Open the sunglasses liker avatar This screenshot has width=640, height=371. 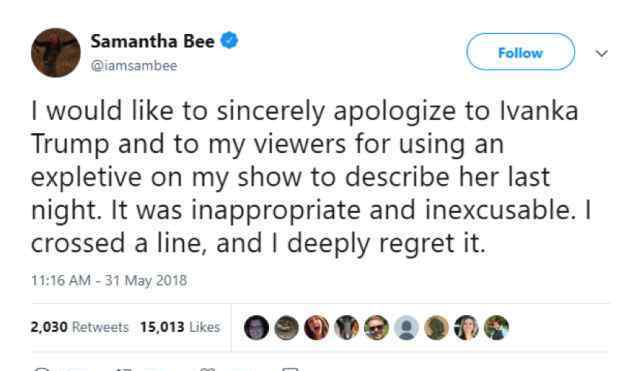pos(376,328)
